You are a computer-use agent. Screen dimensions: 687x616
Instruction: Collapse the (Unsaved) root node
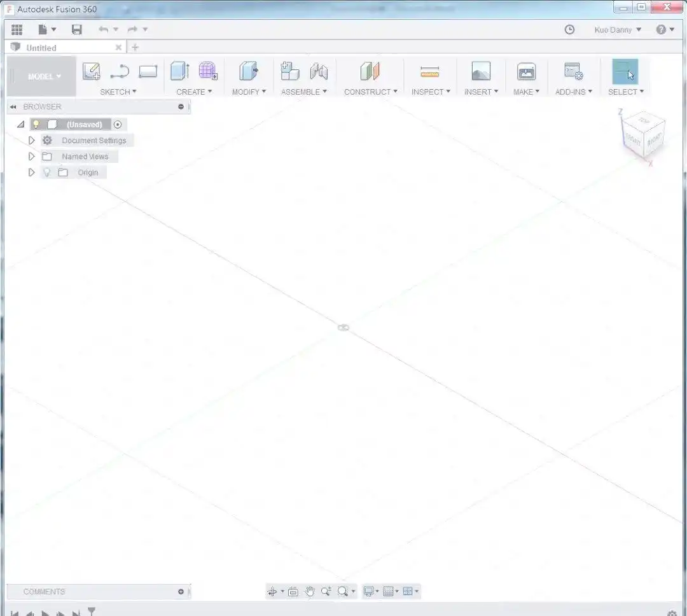20,125
